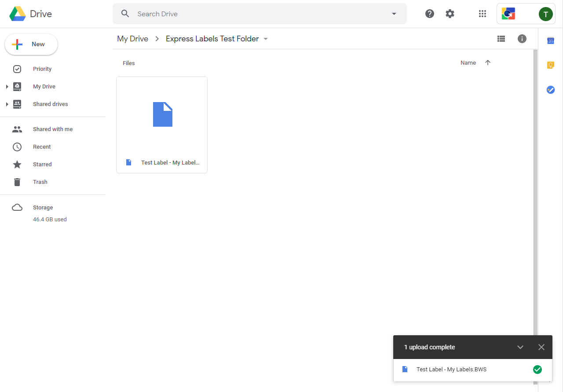Screen dimensions: 563x392
Task: Navigate to My Drive breadcrumb
Action: [132, 39]
